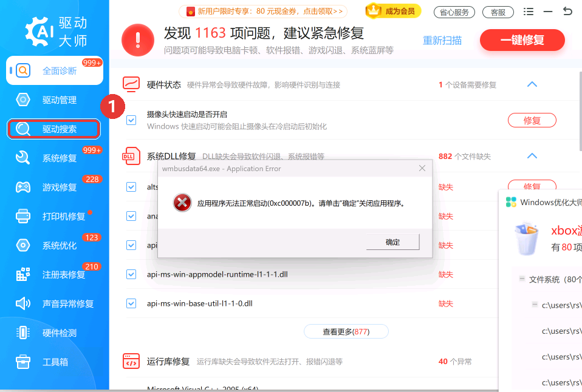The image size is (582, 392).
Task: Click 修复 for camera fast startup
Action: pos(532,120)
